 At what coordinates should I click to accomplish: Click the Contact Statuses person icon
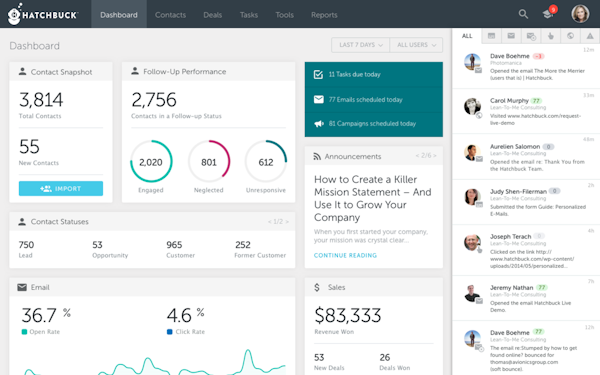(22, 222)
